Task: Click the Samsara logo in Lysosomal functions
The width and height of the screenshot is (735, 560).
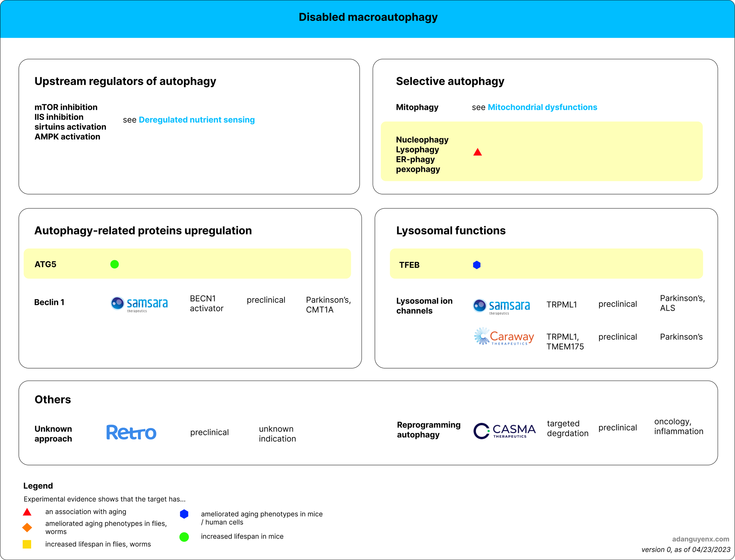Action: pos(502,306)
